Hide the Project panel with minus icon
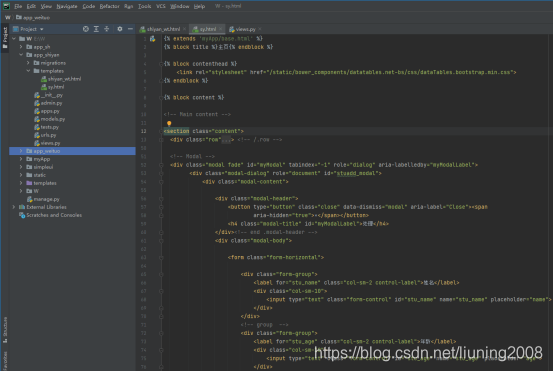This screenshot has width=553, height=372. (x=130, y=29)
